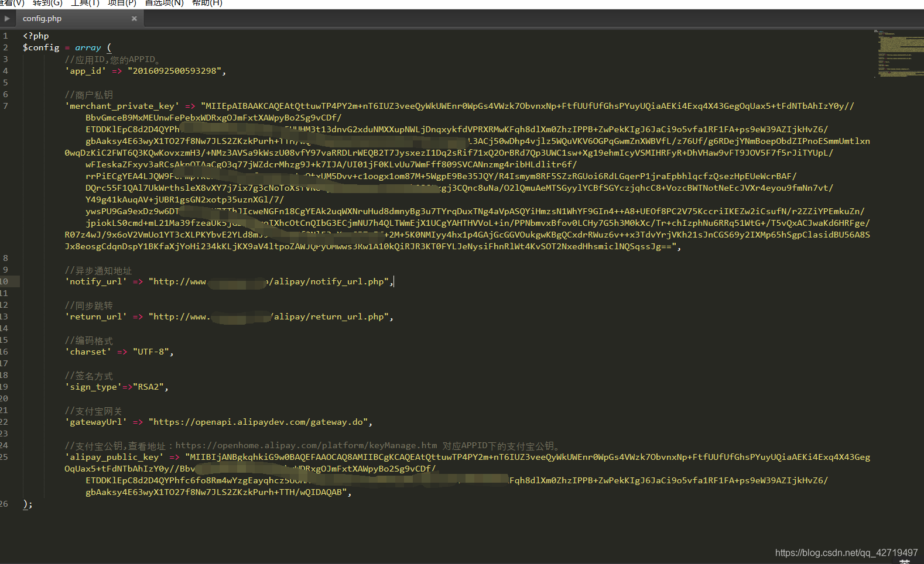
Task: Click the //编码格式 comment
Action: [89, 341]
